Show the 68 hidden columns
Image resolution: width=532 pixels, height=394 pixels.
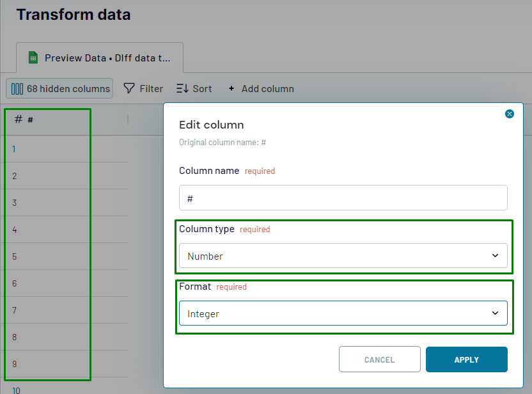60,89
